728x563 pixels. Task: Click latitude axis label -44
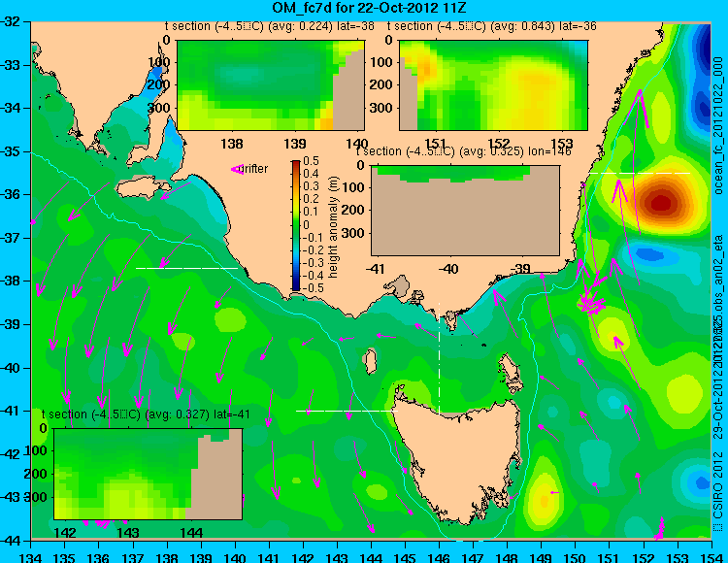click(11, 541)
